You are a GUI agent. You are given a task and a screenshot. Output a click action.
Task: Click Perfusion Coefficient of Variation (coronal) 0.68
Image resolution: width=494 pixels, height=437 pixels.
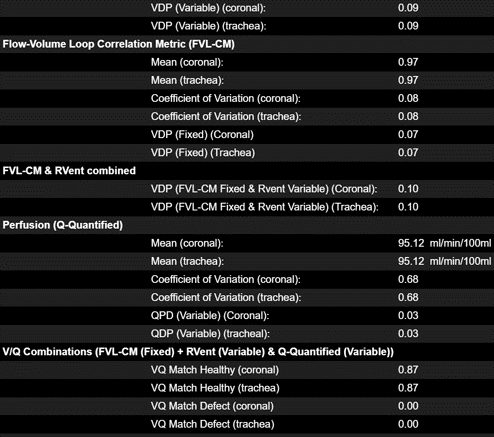(408, 279)
